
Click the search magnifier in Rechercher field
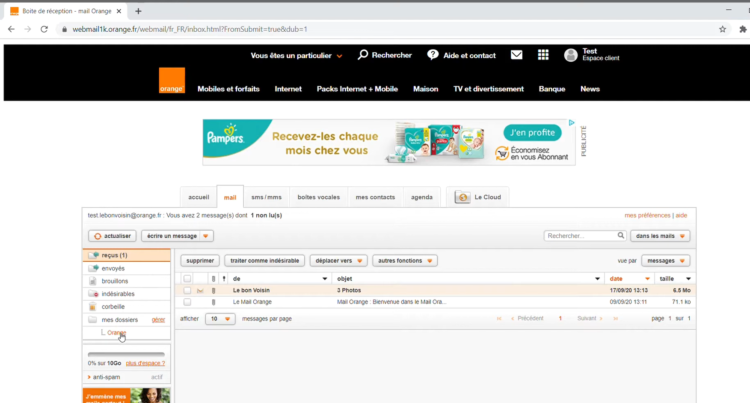coord(620,235)
